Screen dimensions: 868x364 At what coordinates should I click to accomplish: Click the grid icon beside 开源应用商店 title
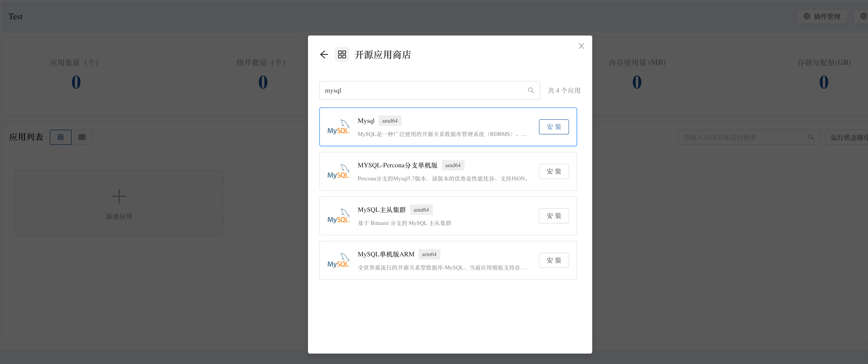[x=342, y=54]
